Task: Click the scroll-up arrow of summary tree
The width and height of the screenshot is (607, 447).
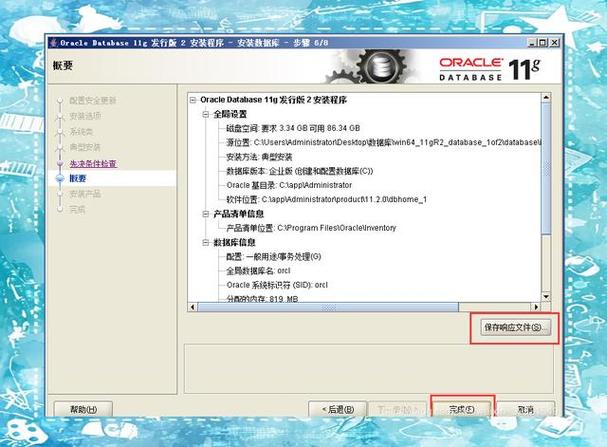Action: (546, 98)
